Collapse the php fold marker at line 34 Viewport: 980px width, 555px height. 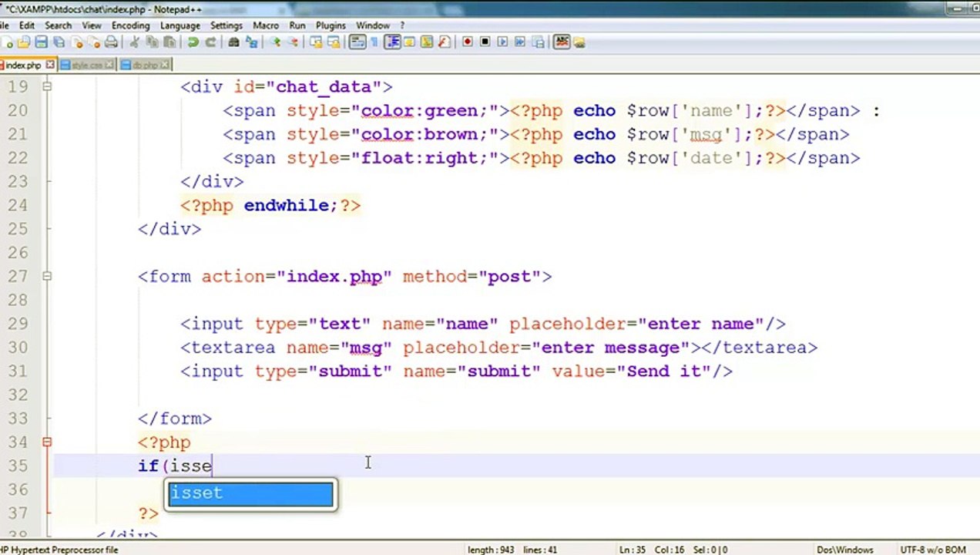(x=47, y=442)
